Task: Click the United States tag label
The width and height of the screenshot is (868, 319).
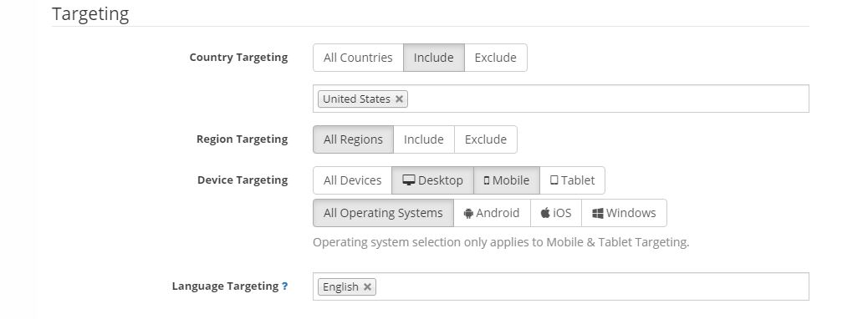Action: pos(356,99)
